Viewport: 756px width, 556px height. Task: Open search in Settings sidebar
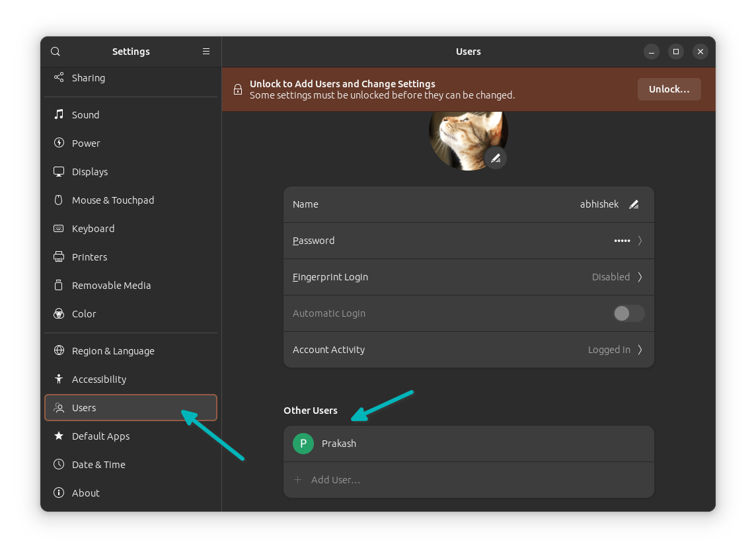(55, 51)
